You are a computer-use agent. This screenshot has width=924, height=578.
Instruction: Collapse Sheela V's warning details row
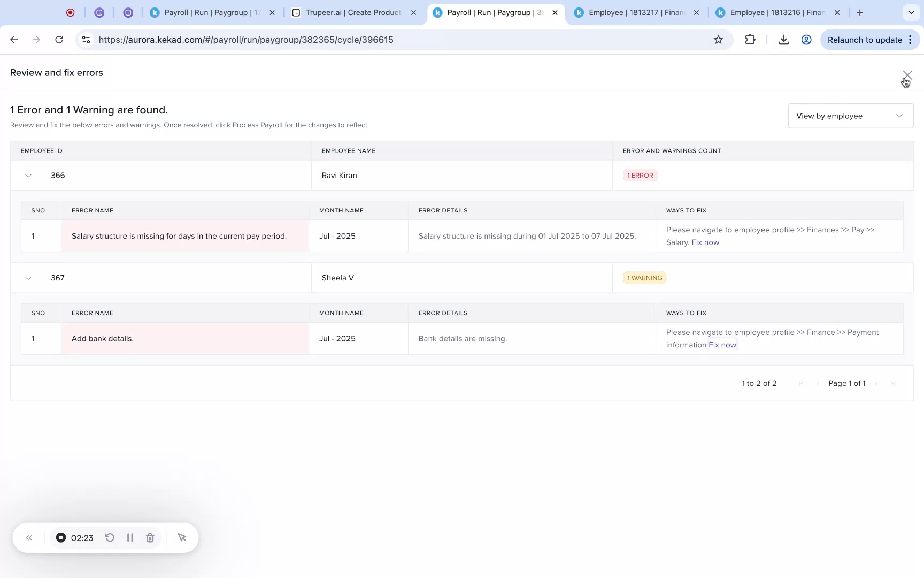click(x=28, y=278)
